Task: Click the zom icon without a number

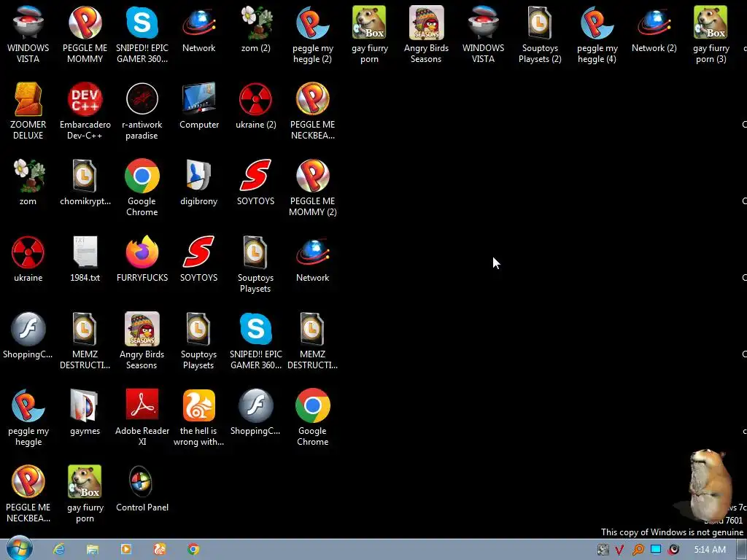Action: (28, 182)
